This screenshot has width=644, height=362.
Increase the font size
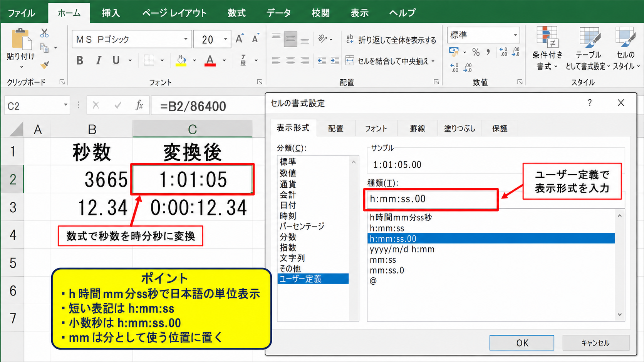pos(239,39)
